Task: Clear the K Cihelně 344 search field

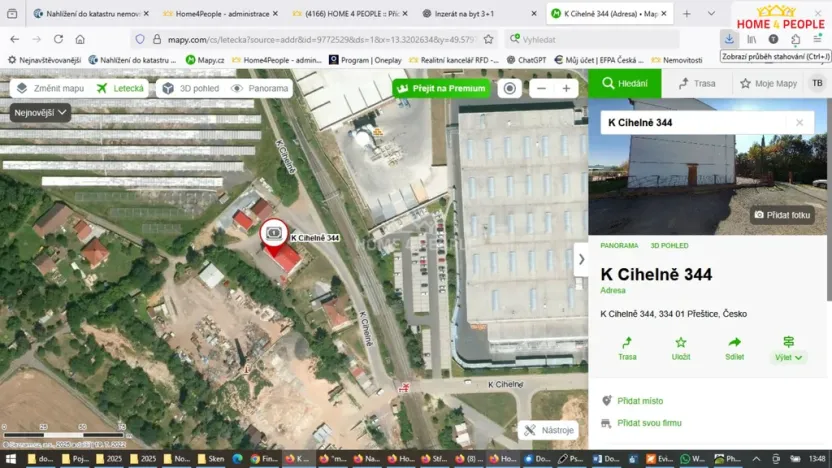Action: click(x=799, y=123)
